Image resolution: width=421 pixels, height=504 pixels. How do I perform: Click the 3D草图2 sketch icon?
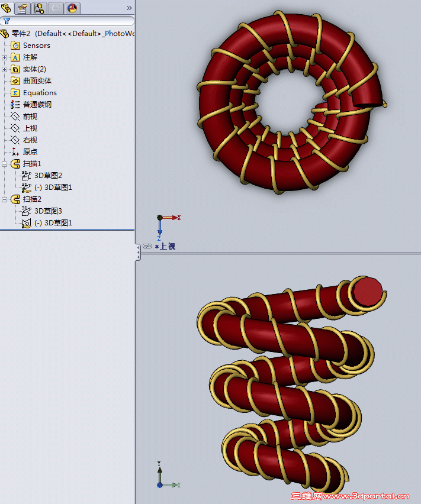tap(27, 176)
